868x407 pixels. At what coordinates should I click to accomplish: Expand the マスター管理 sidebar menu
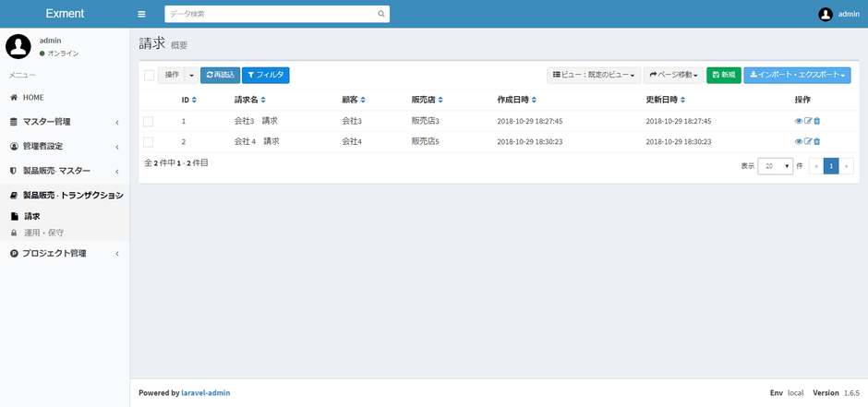pyautogui.click(x=64, y=122)
